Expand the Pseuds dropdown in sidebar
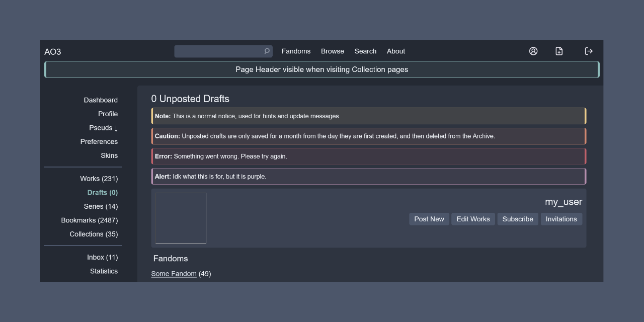644x322 pixels. click(x=103, y=128)
